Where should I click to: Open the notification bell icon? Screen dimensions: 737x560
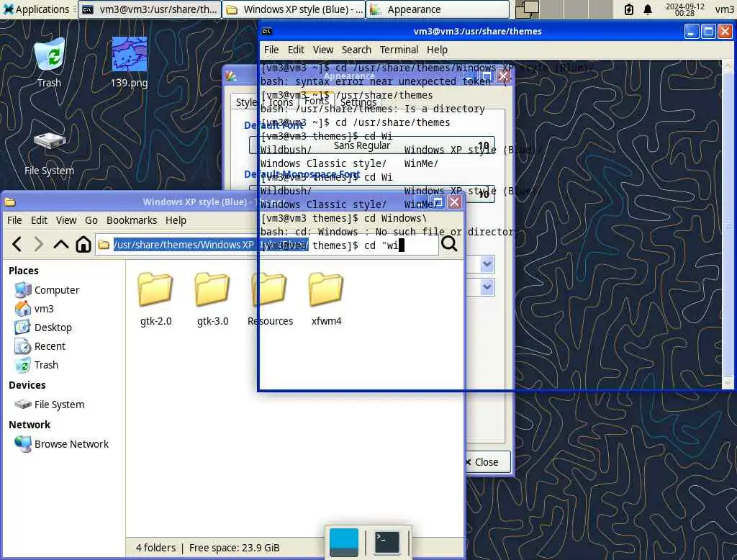tap(648, 9)
